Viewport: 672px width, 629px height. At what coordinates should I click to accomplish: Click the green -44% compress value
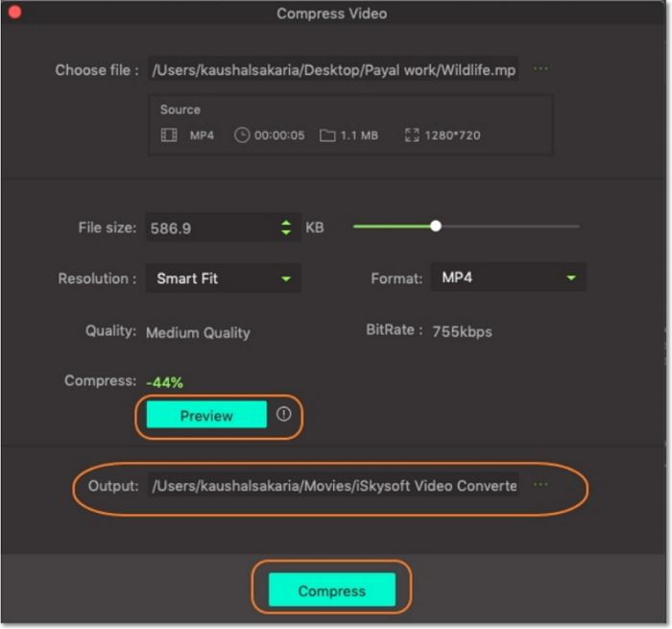164,382
